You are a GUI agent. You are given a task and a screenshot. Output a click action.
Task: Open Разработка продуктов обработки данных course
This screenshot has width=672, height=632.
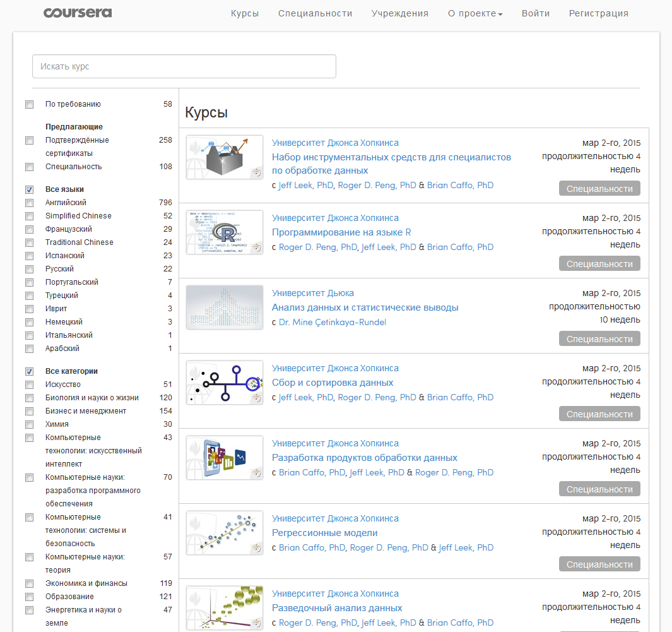coord(365,458)
